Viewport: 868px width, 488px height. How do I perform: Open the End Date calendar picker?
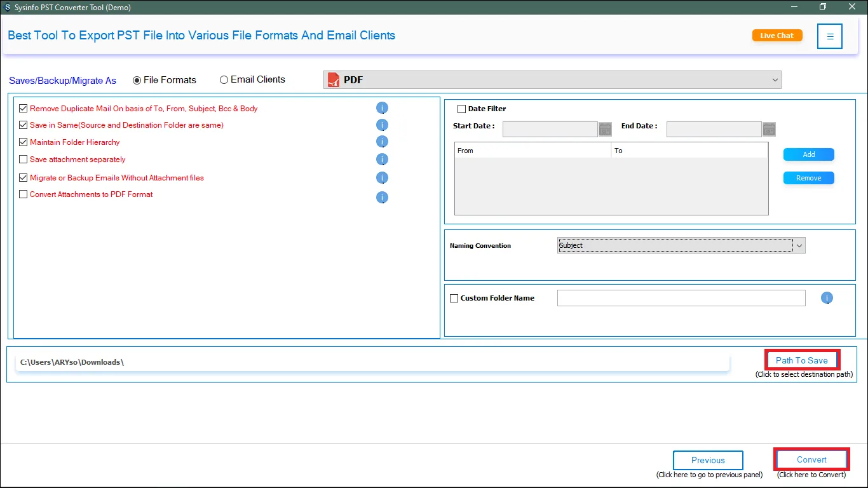pyautogui.click(x=769, y=130)
